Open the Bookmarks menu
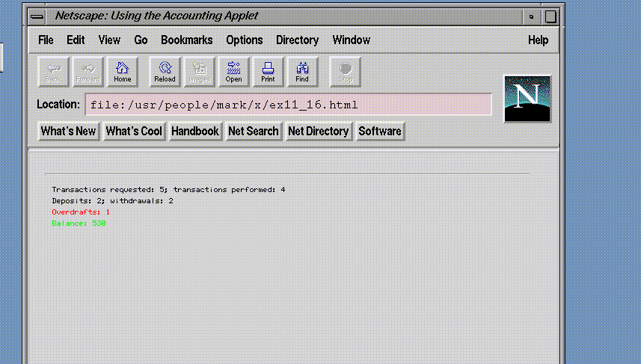The width and height of the screenshot is (641, 364). pos(187,40)
